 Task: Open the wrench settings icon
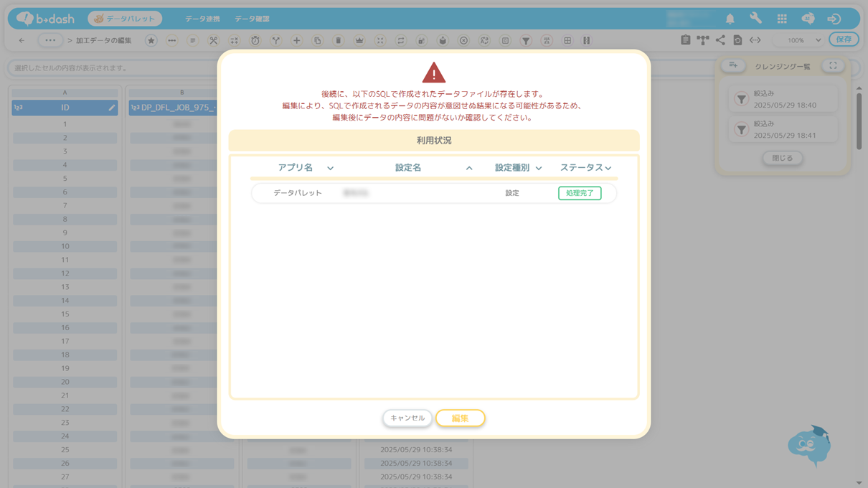(755, 19)
